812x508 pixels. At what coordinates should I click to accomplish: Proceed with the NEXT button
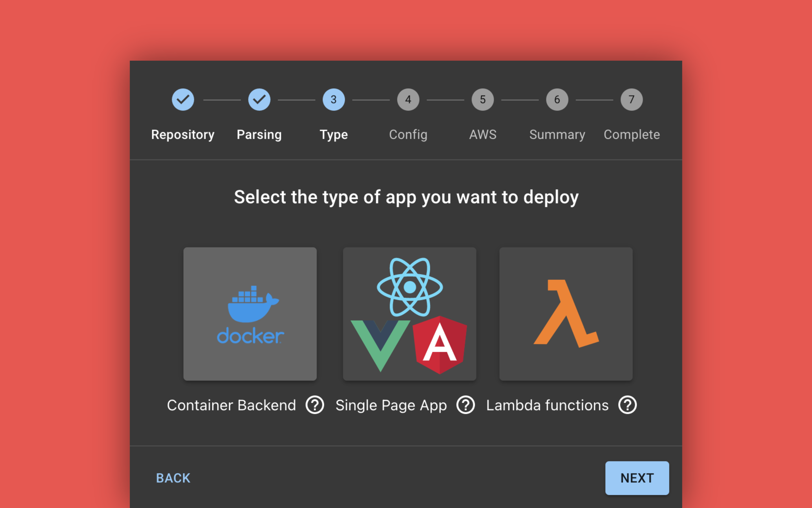click(x=637, y=478)
